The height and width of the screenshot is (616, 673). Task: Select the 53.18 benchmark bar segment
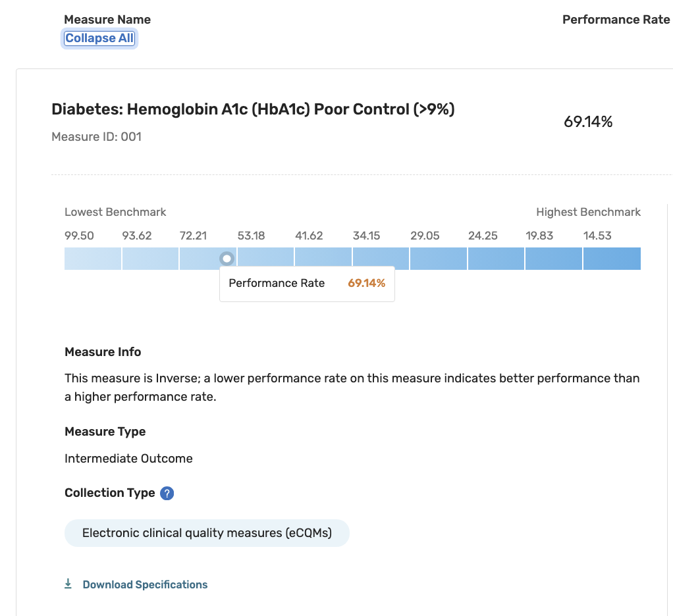(266, 259)
